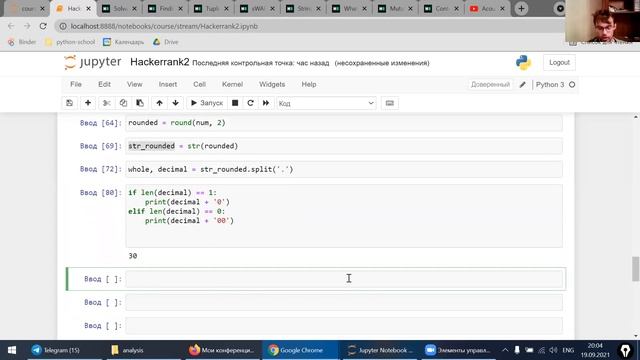
Task: Run the cell with the Запуск button
Action: [x=207, y=103]
